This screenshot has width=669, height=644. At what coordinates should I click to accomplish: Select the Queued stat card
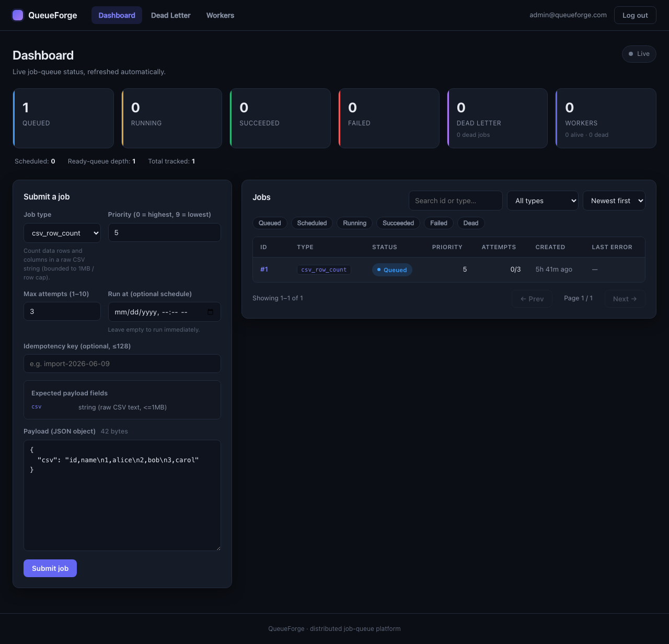coord(63,118)
